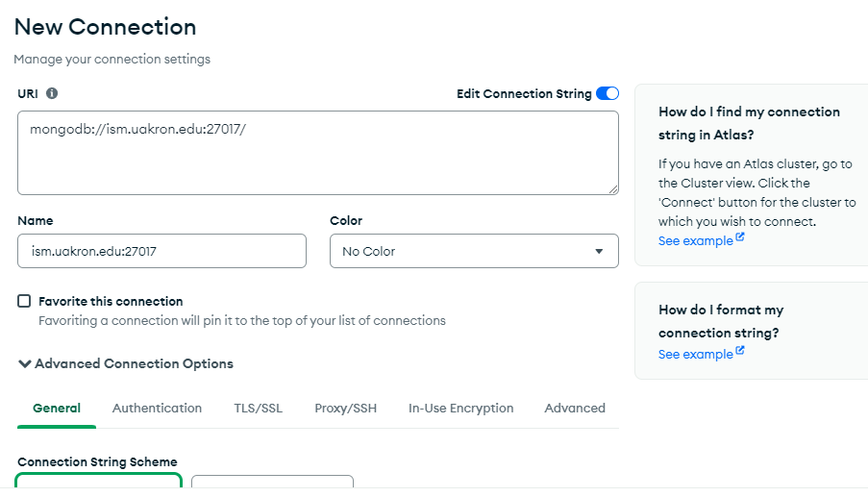Click the info icon beside URI

[52, 93]
